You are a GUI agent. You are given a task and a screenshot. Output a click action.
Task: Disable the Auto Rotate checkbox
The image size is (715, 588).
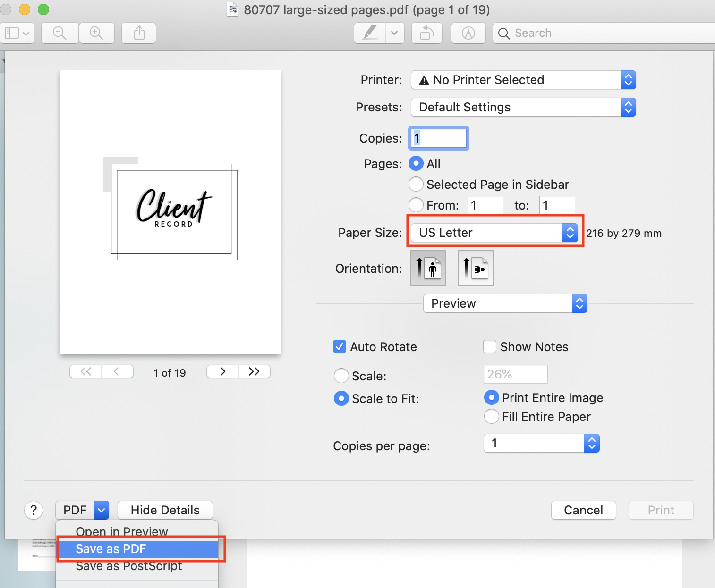(x=340, y=347)
